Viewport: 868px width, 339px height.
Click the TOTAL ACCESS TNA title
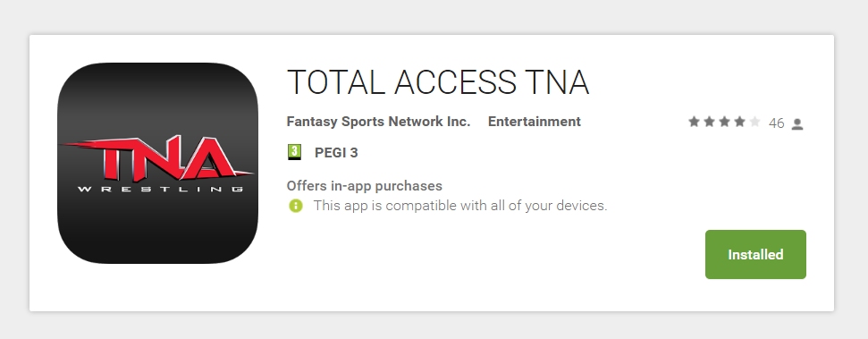pyautogui.click(x=438, y=82)
